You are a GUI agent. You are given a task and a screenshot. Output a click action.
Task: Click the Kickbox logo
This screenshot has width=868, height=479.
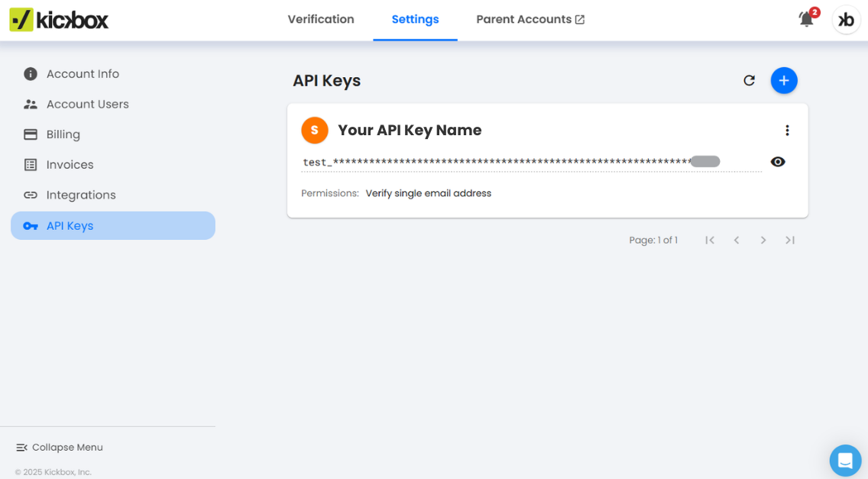tap(58, 20)
